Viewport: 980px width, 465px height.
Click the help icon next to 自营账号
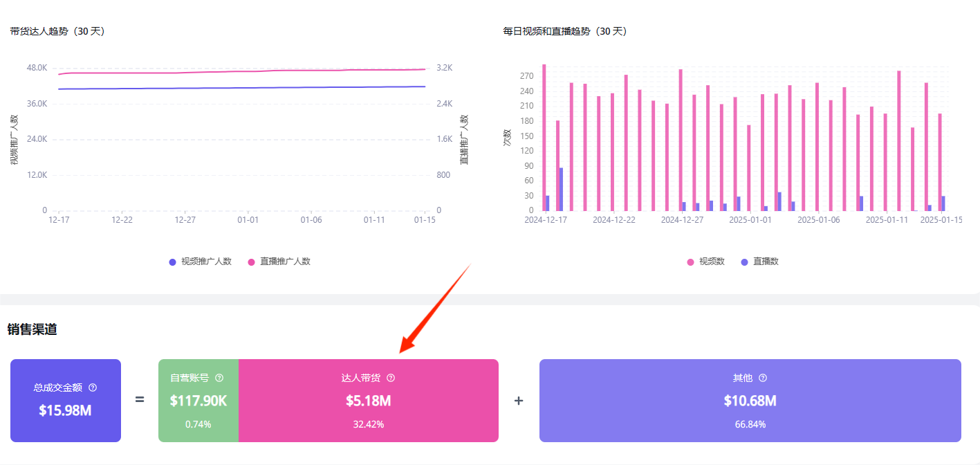pyautogui.click(x=219, y=378)
